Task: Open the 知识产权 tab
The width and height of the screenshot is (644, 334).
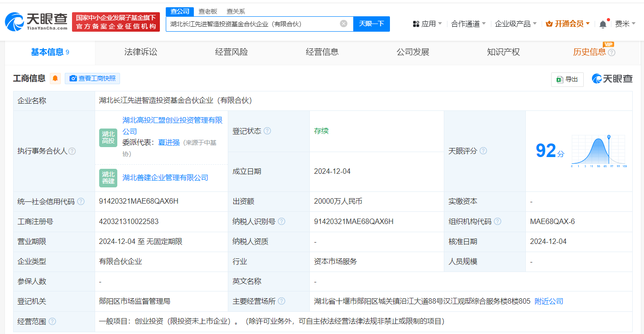Action: coord(503,52)
